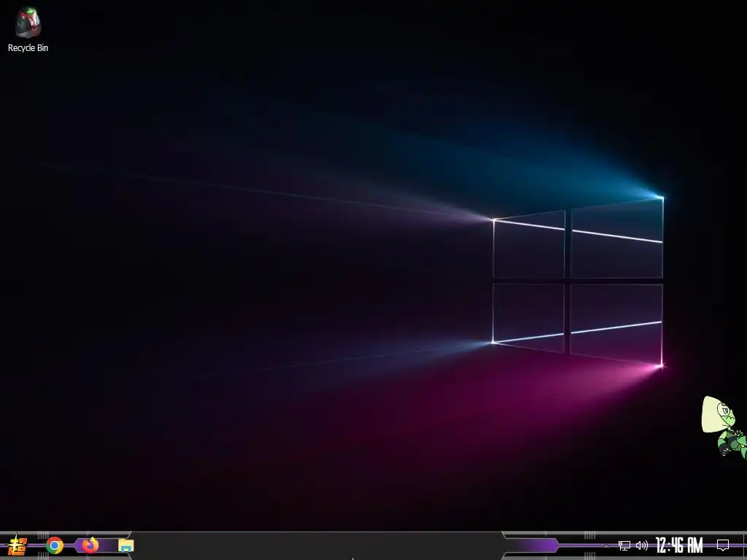Open the volume speaker tray icon

[642, 545]
